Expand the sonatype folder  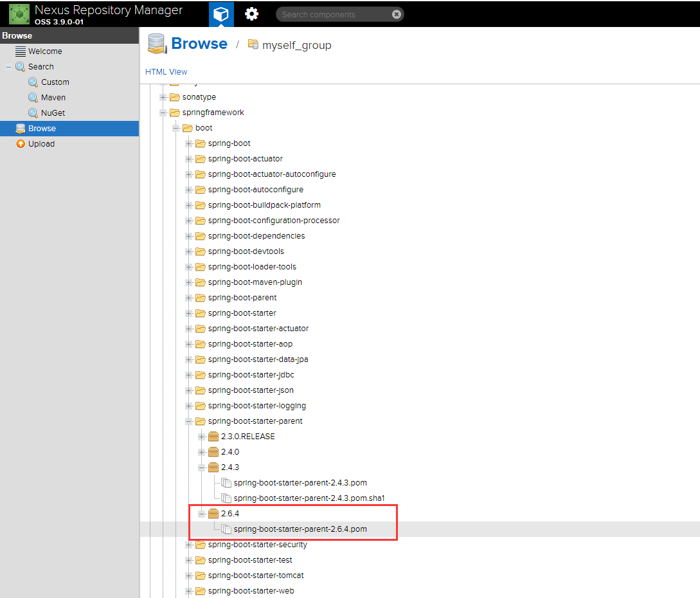163,97
